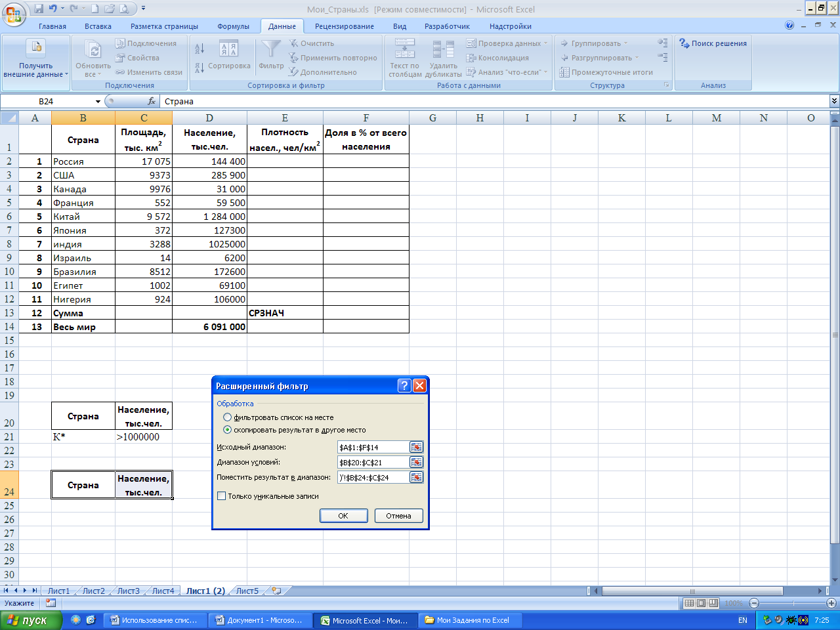Click the Получить внешние данные icon
This screenshot has width=840, height=630.
[35, 47]
